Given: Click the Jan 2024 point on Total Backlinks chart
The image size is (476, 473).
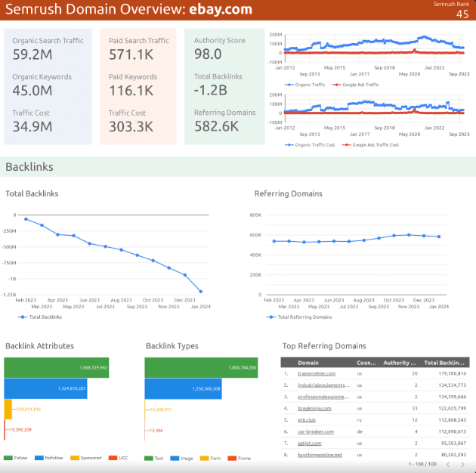Looking at the screenshot, I should pyautogui.click(x=201, y=292).
